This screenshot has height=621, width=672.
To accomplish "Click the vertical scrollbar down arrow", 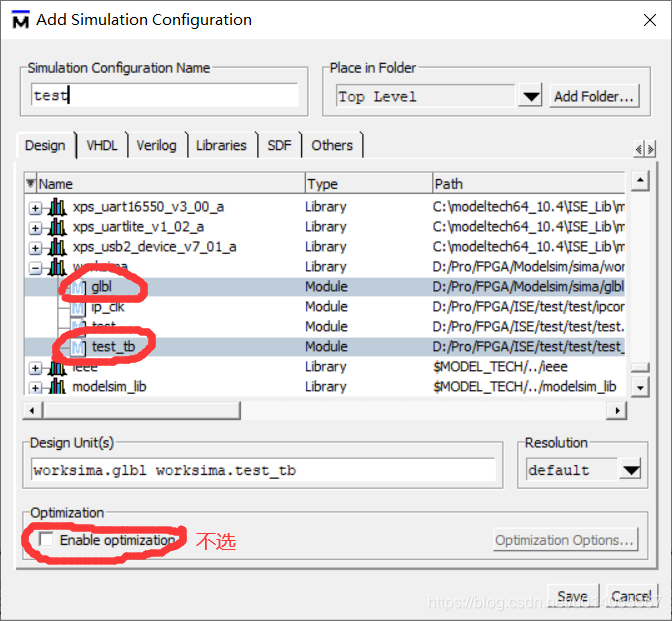I will (x=640, y=387).
